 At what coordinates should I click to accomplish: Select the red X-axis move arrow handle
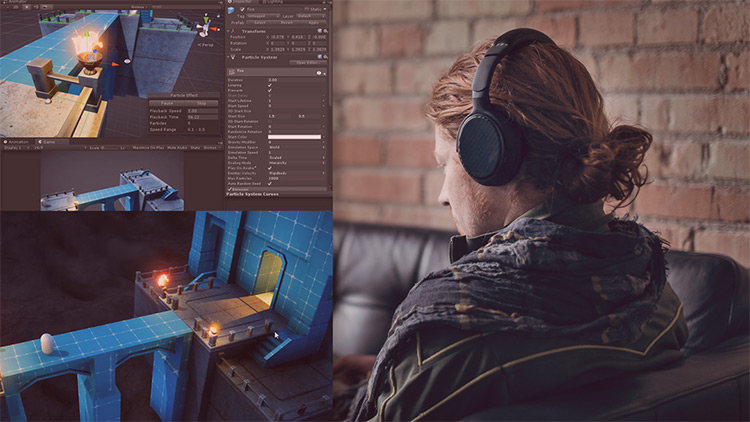pos(115,64)
